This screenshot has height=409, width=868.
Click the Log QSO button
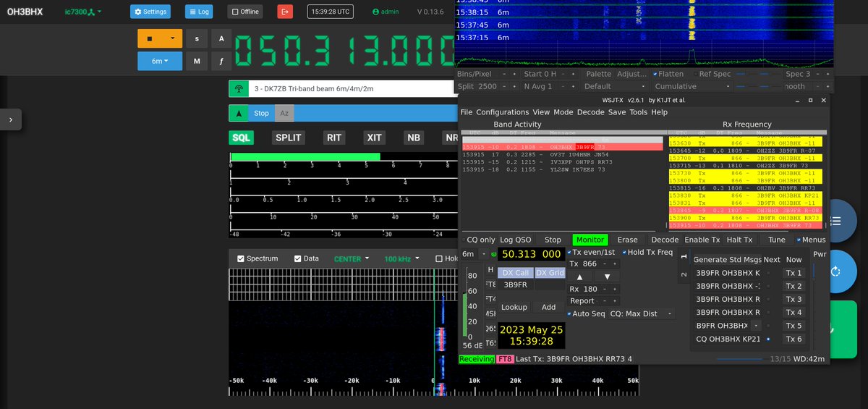(x=516, y=240)
